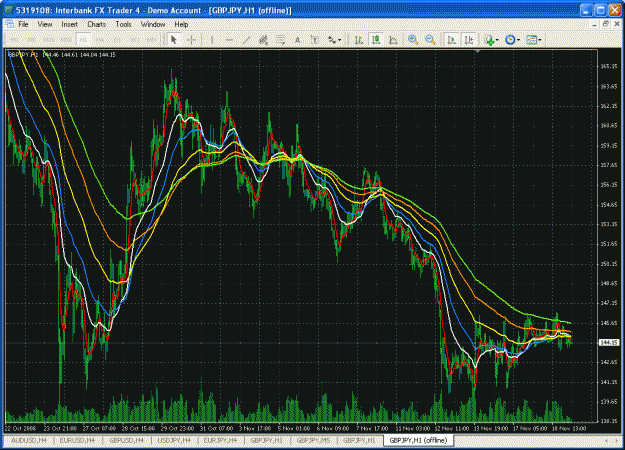This screenshot has height=450, width=625.
Task: Switch to the GBPJPY,M5 chart tab
Action: tap(314, 440)
